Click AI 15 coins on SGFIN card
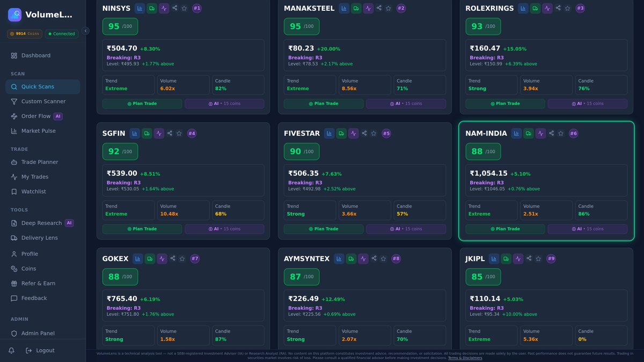Screen dimensions: 644x362 click(x=224, y=229)
